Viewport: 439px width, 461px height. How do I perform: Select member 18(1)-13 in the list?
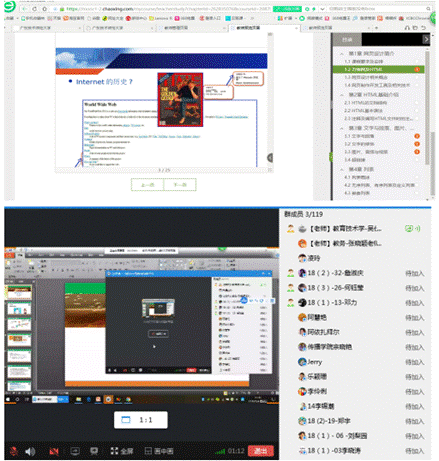[327, 303]
